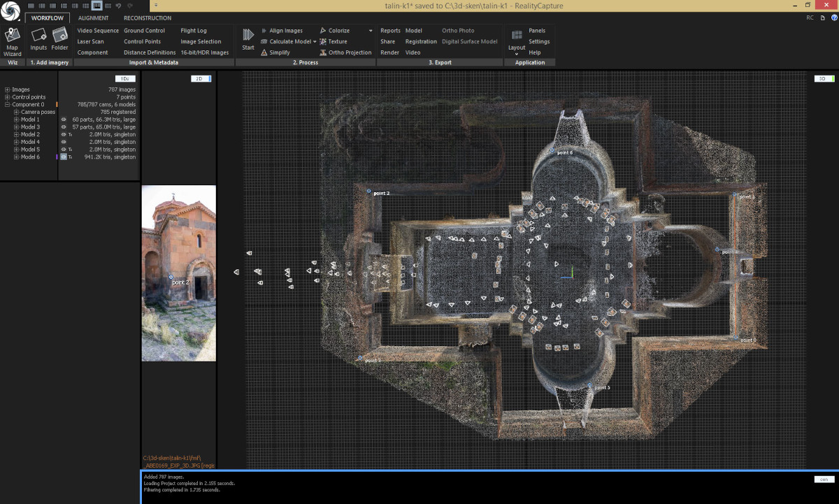Expand the Images tree node
The height and width of the screenshot is (504, 839).
(7, 89)
